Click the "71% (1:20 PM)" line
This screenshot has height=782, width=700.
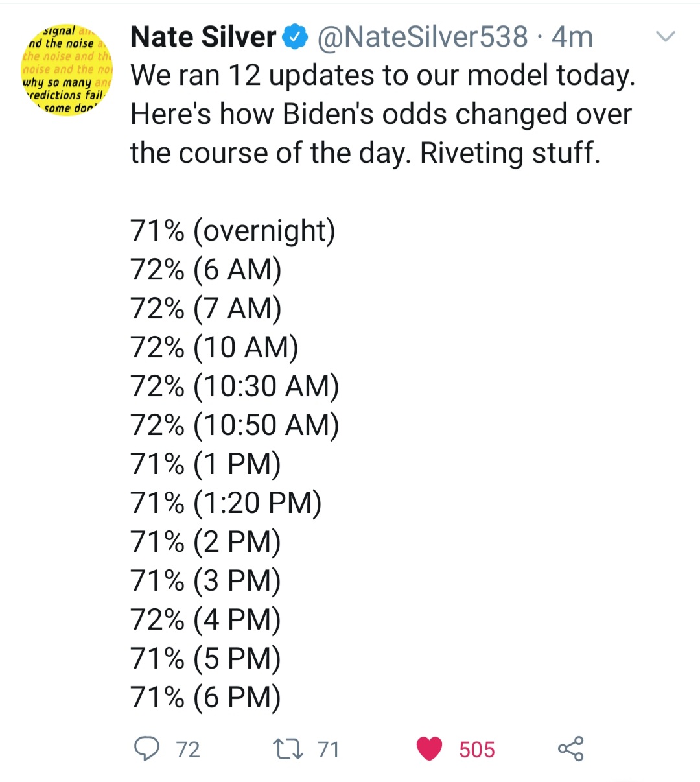tap(226, 503)
